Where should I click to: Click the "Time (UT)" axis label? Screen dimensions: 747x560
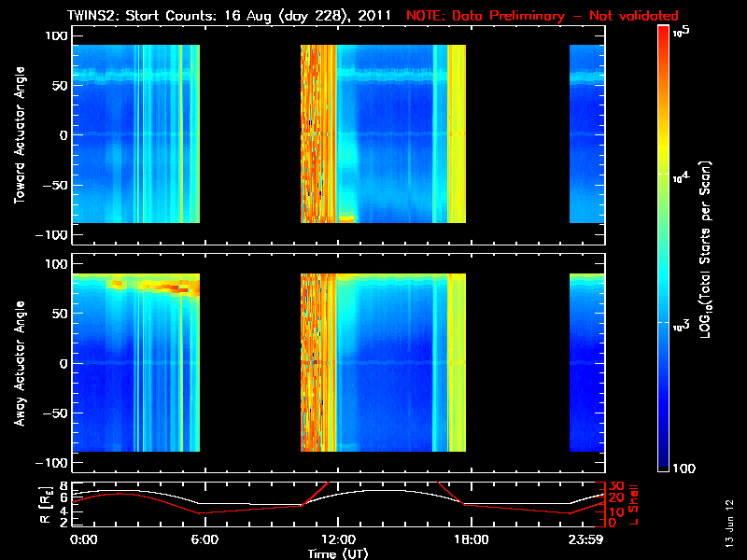(338, 553)
